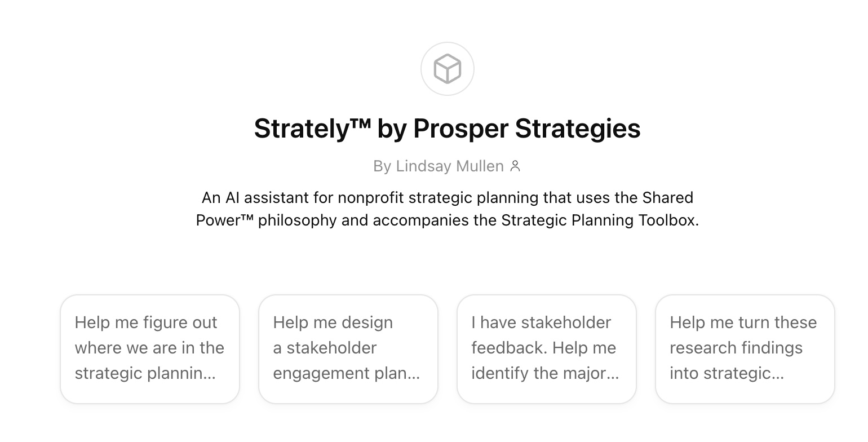Click the circular GPT avatar at top
868x442 pixels.
[x=447, y=69]
